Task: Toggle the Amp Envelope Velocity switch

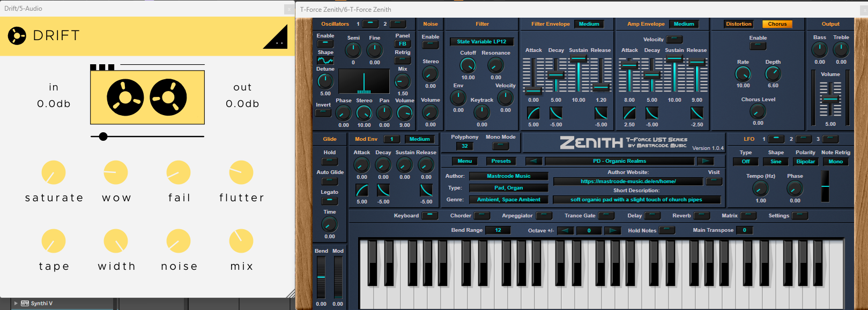Action: [674, 40]
